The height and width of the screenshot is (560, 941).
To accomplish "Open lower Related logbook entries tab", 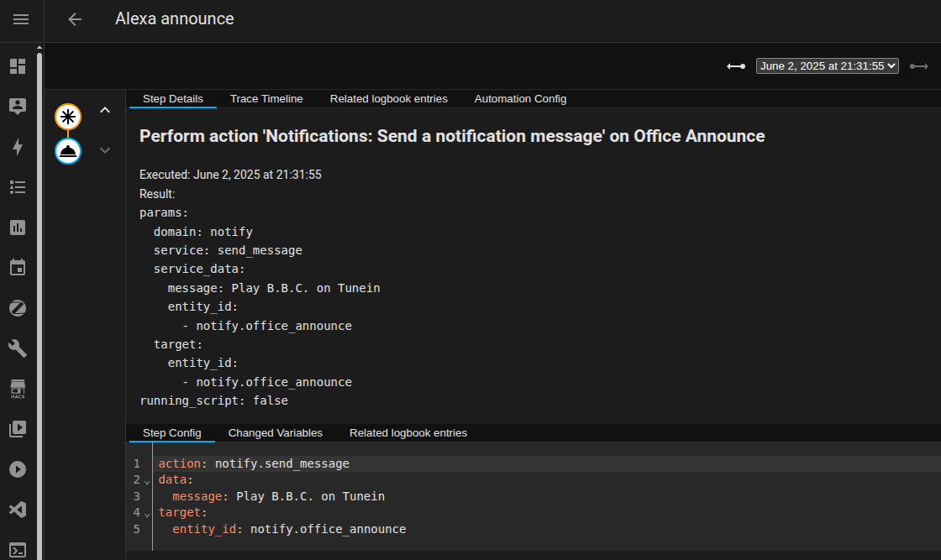I will click(x=408, y=433).
